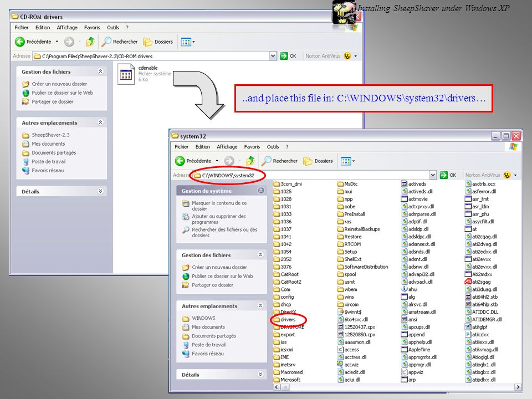Select the actmovie file
This screenshot has width=532, height=399.
point(415,199)
